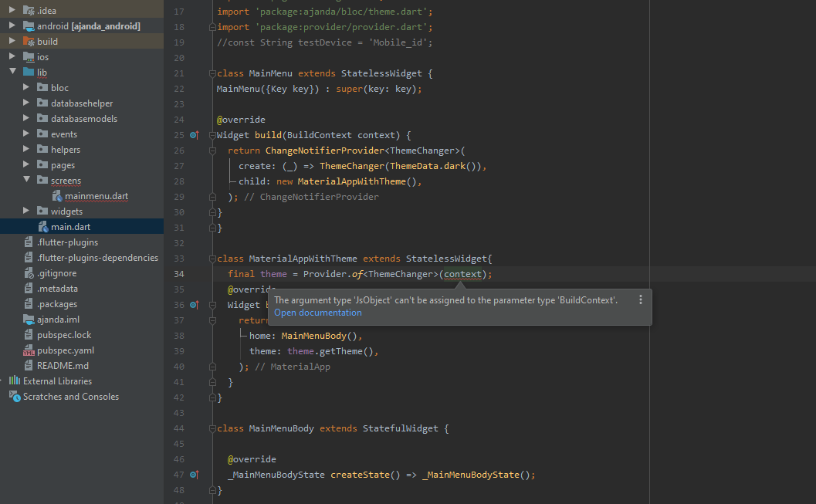Viewport: 816px width, 504px height.
Task: Click the override gutter icon on line 47
Action: point(193,474)
